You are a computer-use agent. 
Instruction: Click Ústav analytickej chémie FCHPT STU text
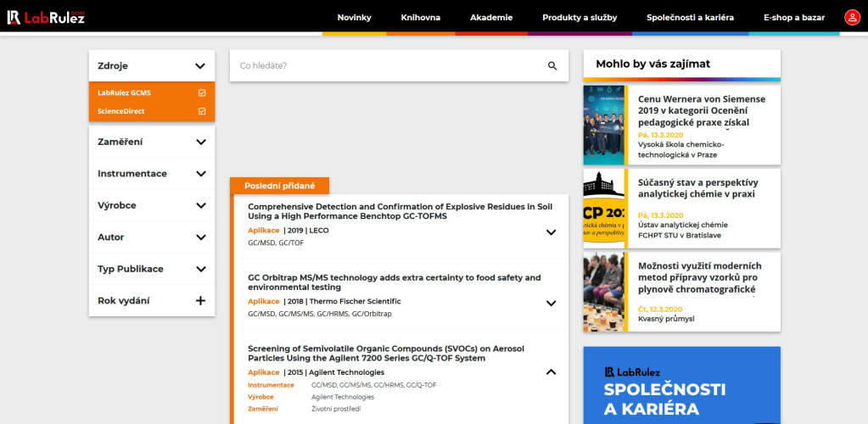683,231
